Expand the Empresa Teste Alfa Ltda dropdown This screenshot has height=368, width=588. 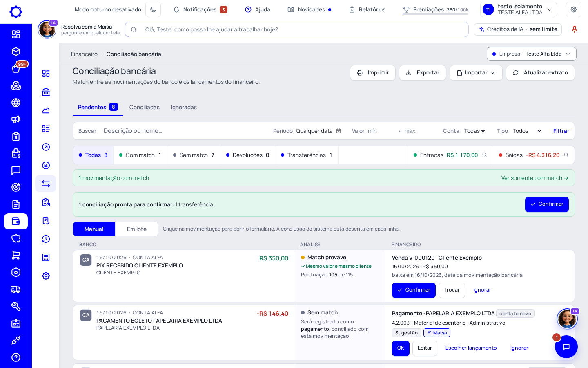[x=531, y=54]
